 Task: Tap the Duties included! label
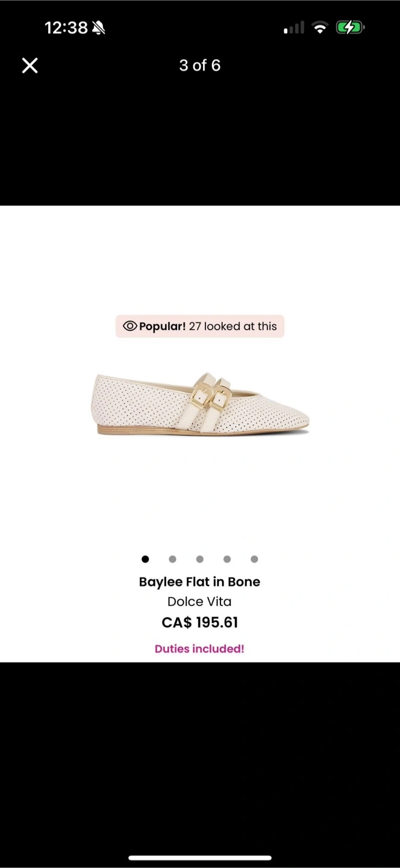(199, 649)
